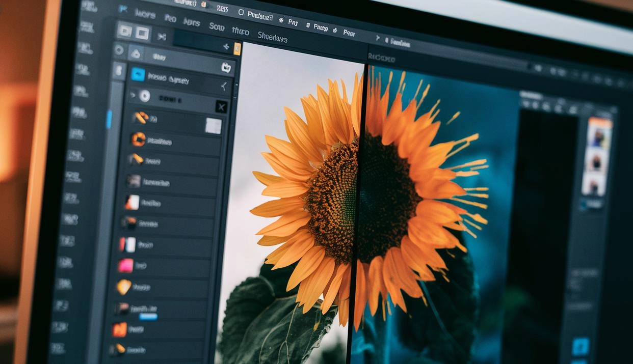The image size is (633, 364).
Task: Click the clipboard icon above the presets panel
Action: (227, 68)
